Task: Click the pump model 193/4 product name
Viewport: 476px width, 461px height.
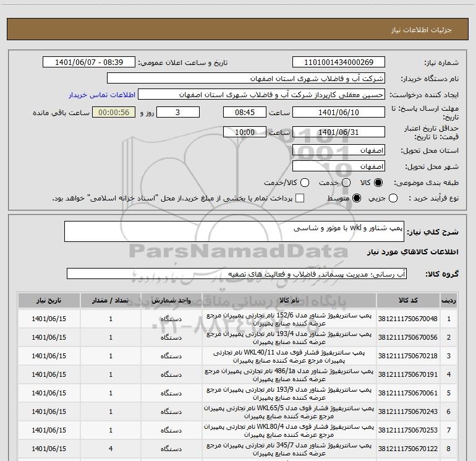Action: click(x=289, y=338)
